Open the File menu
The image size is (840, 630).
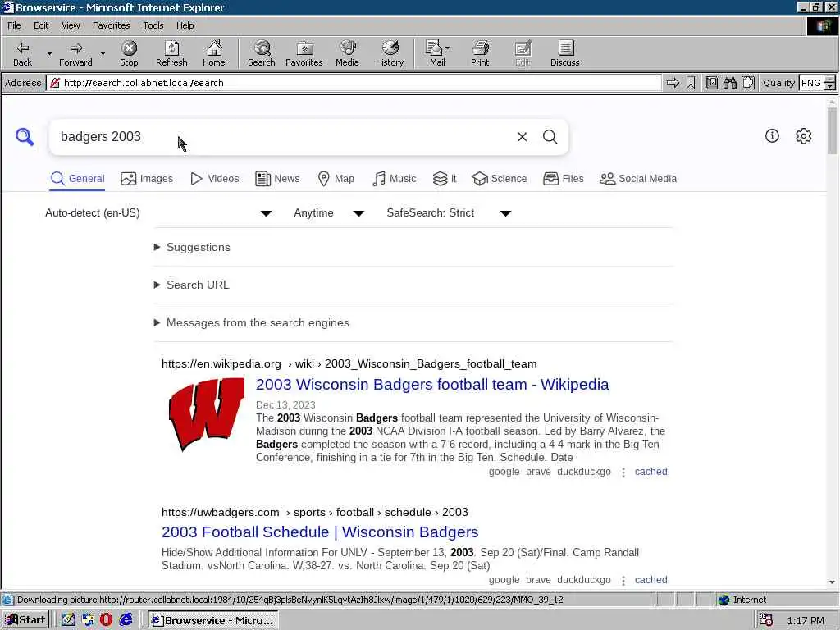[x=14, y=25]
